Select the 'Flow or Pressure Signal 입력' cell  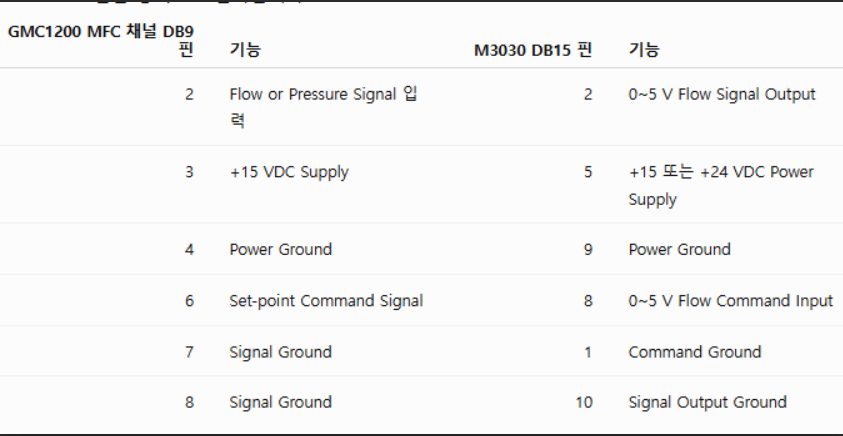point(323,108)
